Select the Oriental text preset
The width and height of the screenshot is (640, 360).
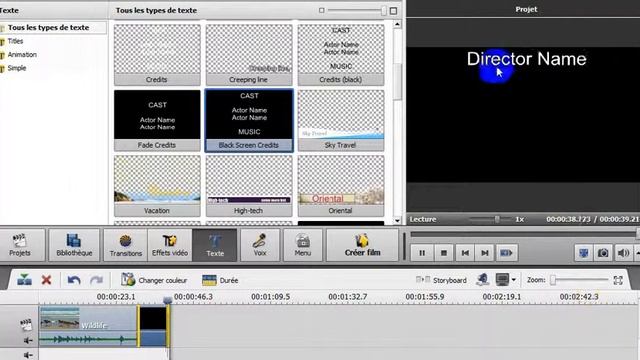click(x=341, y=186)
